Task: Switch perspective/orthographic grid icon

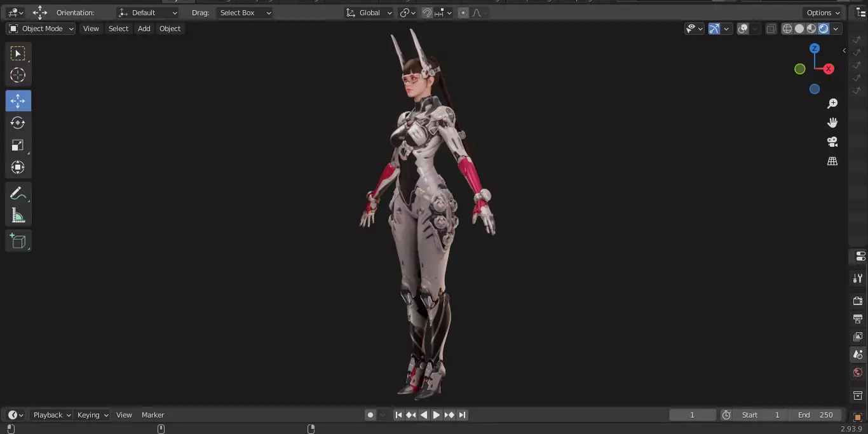Action: tap(832, 161)
